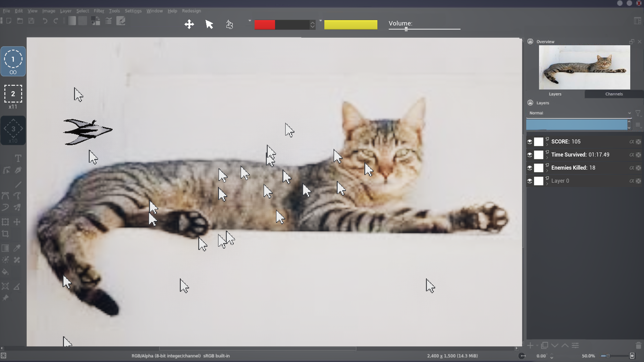Screen dimensions: 644x362
Task: Toggle visibility of Enemies Killed layer
Action: click(x=530, y=168)
